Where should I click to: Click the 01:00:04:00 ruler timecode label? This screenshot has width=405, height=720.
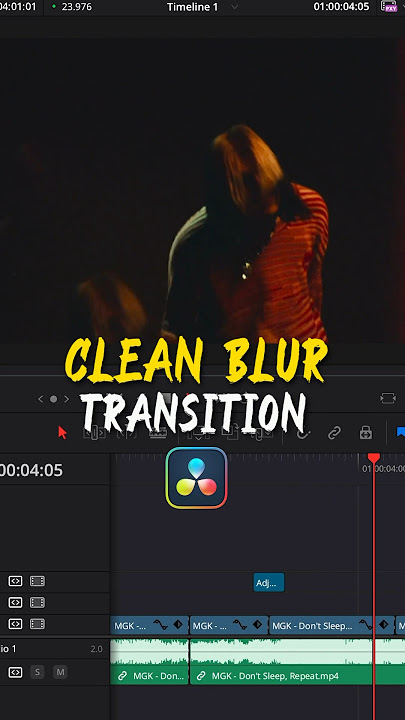[384, 469]
